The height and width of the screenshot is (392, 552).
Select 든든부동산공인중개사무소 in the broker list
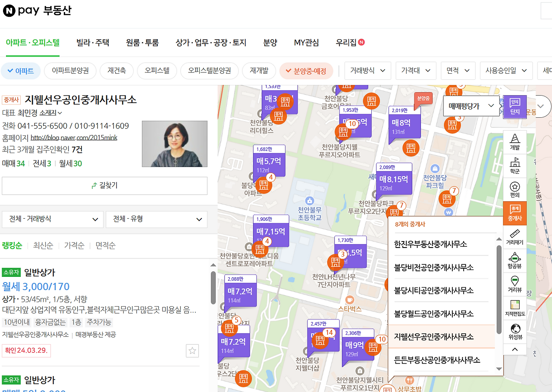click(442, 360)
